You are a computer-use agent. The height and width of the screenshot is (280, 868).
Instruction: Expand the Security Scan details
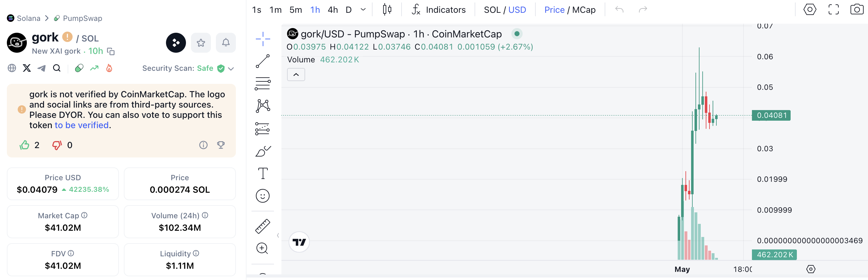231,69
